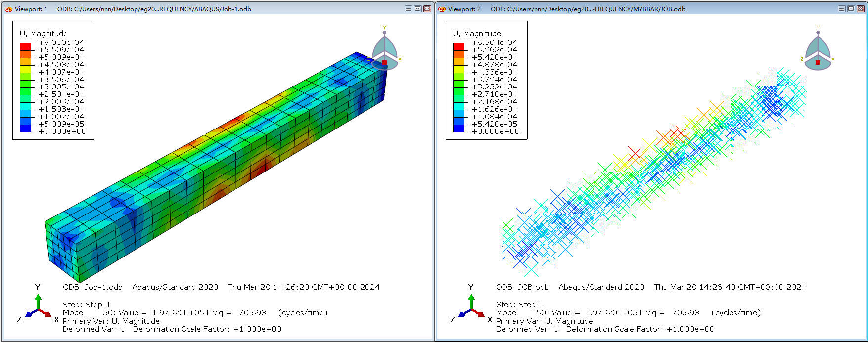Click the Abaqus icon in Viewport 1 title bar
This screenshot has width=868, height=343.
point(8,9)
